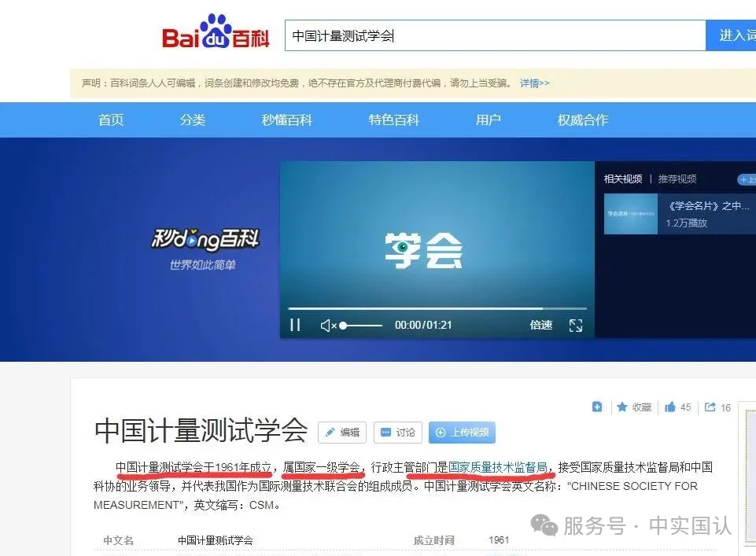Click the share icon next to the count 16
The width and height of the screenshot is (756, 556).
pos(709,407)
